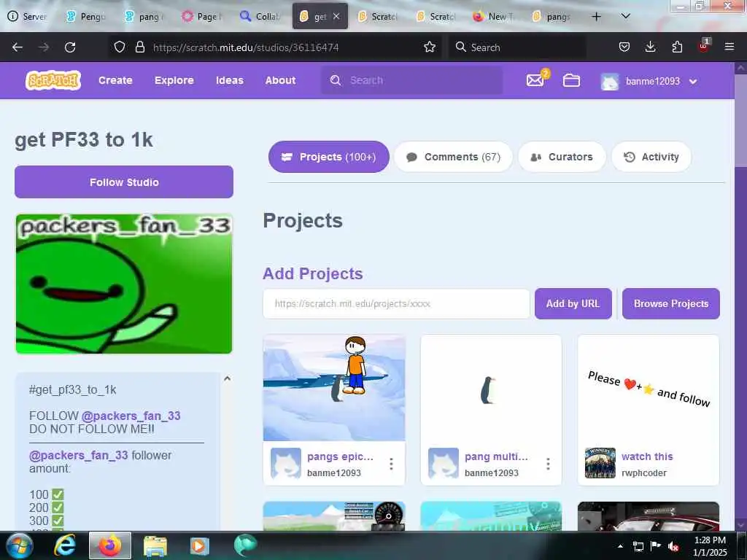The width and height of the screenshot is (747, 560).
Task: Click the get PF33 to 1k title
Action: [84, 139]
